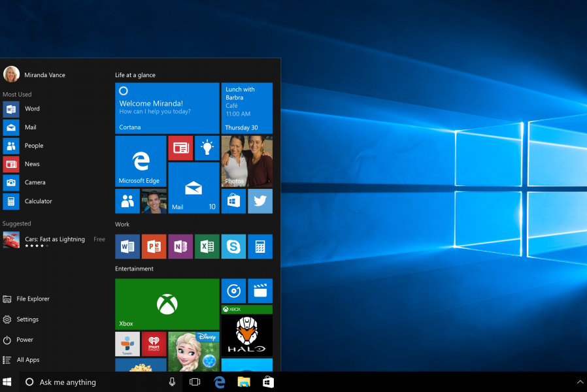Open the Power options menu
Viewport: 587px width, 392px height.
[25, 340]
